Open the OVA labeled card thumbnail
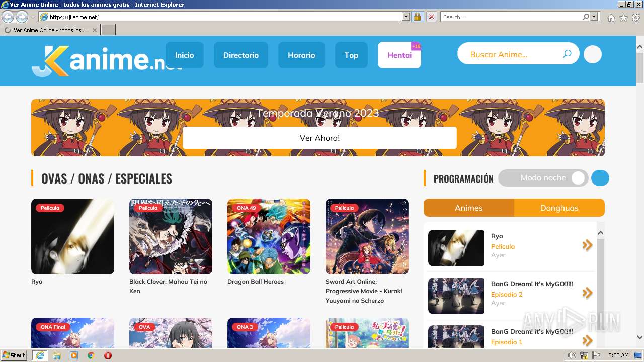644x362 pixels. 171,333
